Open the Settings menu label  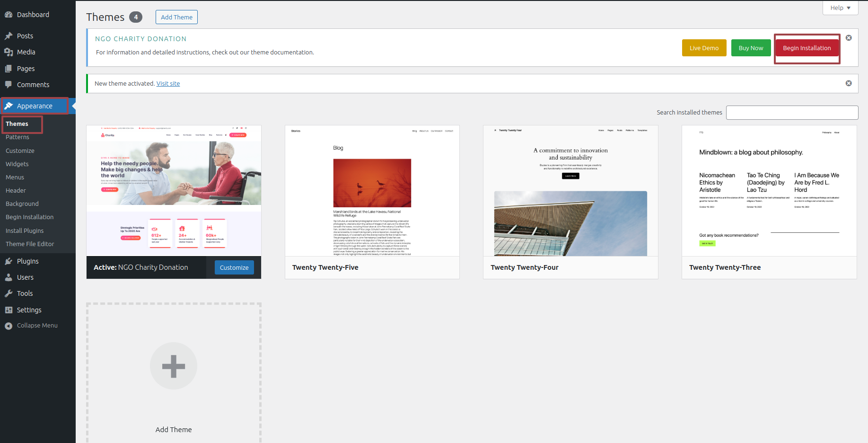(x=29, y=310)
